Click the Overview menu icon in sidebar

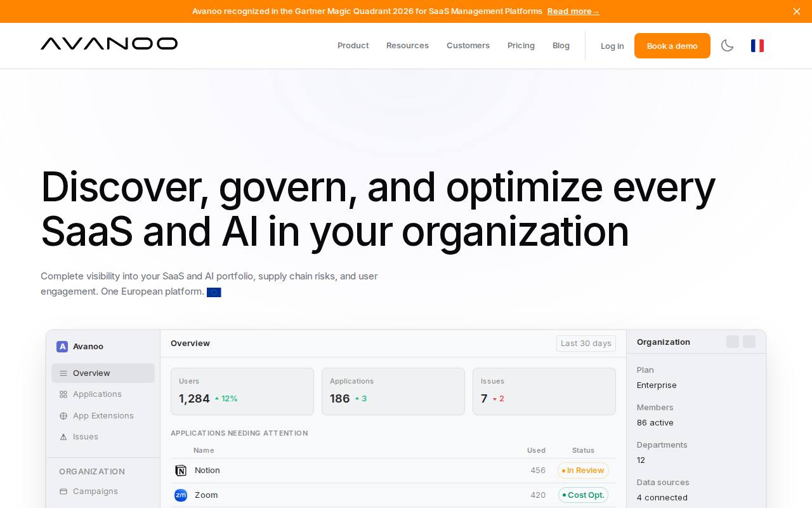click(63, 373)
